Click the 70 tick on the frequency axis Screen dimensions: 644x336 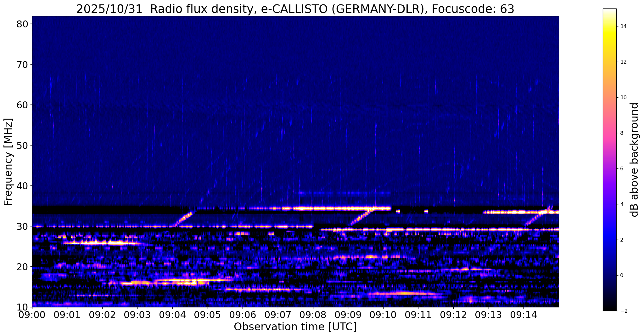click(23, 65)
